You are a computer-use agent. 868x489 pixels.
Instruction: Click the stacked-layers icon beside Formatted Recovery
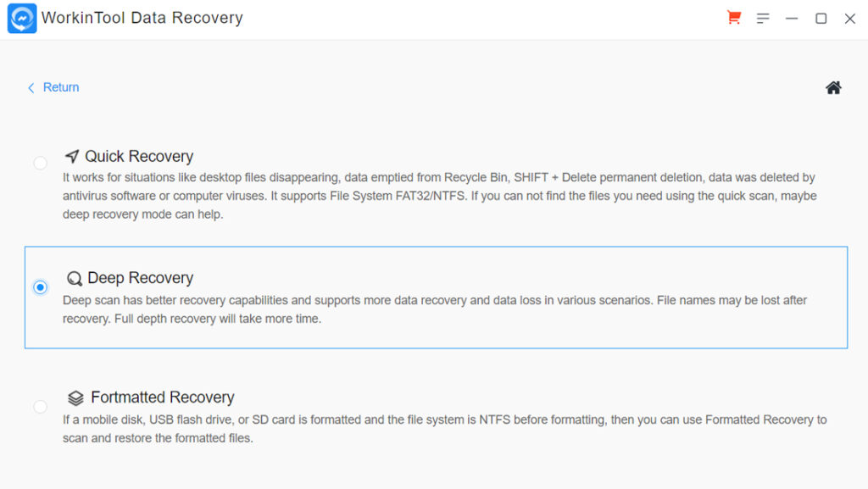click(x=76, y=397)
